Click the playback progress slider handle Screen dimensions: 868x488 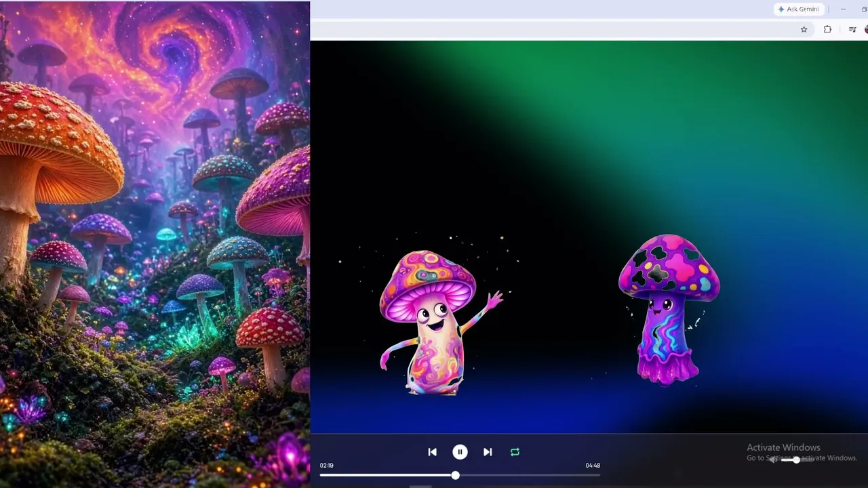pos(456,475)
